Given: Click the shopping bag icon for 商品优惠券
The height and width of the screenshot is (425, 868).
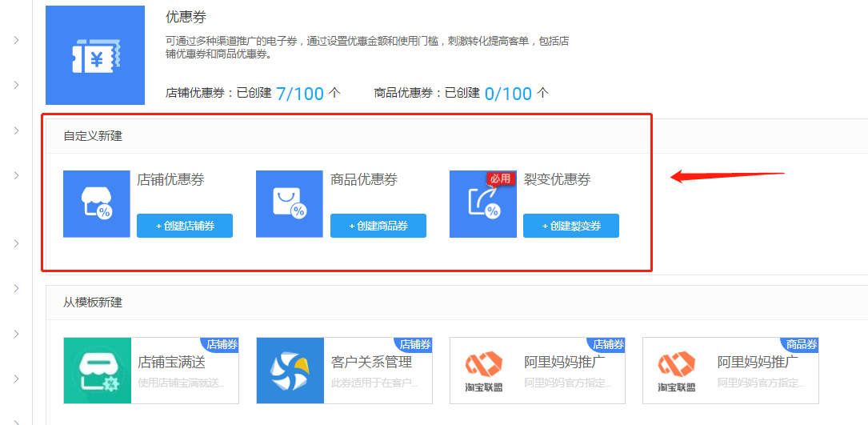Looking at the screenshot, I should [x=289, y=204].
